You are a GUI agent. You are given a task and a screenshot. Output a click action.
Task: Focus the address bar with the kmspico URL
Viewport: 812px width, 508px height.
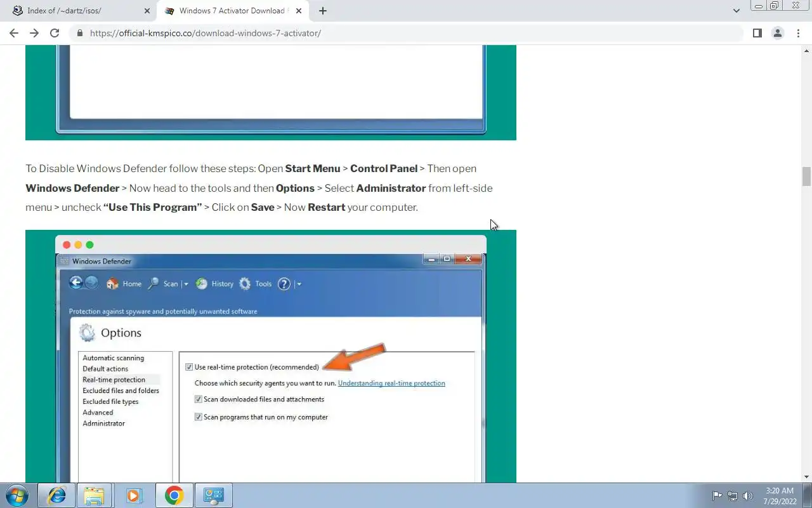click(x=406, y=33)
